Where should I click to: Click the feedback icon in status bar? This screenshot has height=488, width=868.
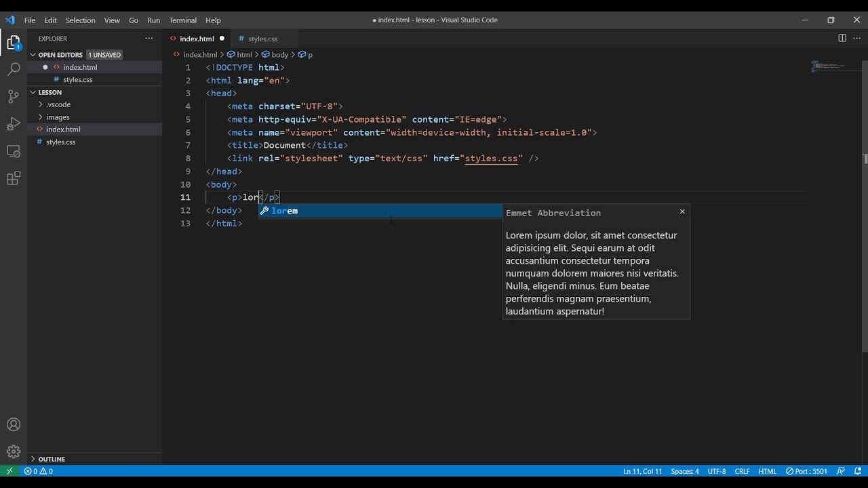[841, 471]
